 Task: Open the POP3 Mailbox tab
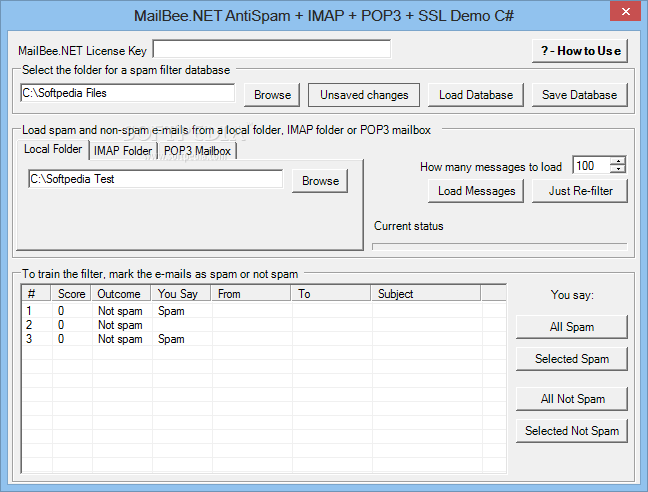coord(197,151)
